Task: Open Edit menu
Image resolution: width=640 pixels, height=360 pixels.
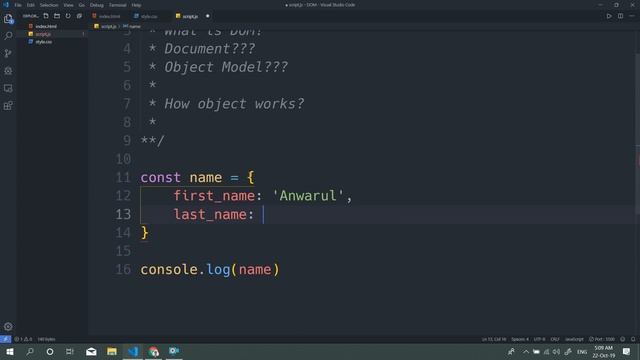Action: [x=31, y=5]
